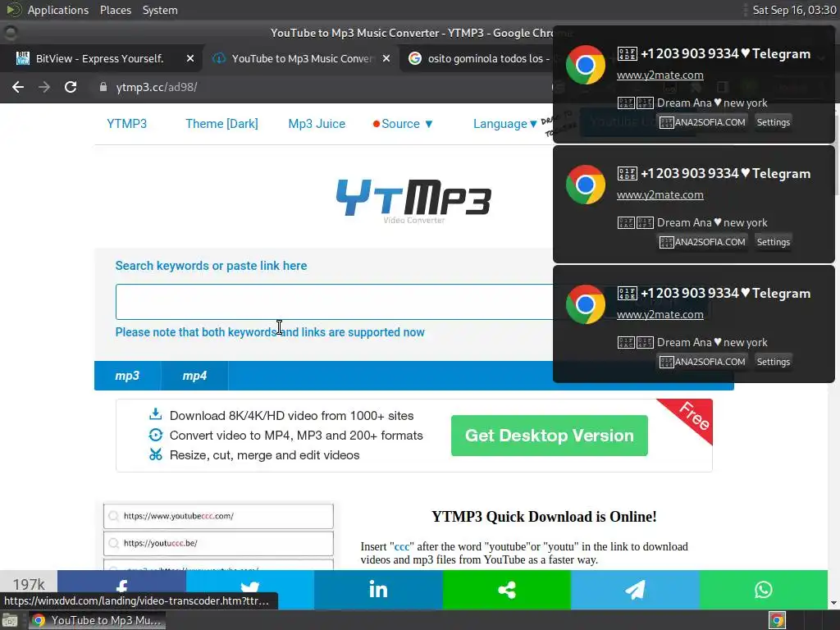Click ANA2SOFIA.COM button in third notification
The image size is (840, 630).
click(702, 362)
